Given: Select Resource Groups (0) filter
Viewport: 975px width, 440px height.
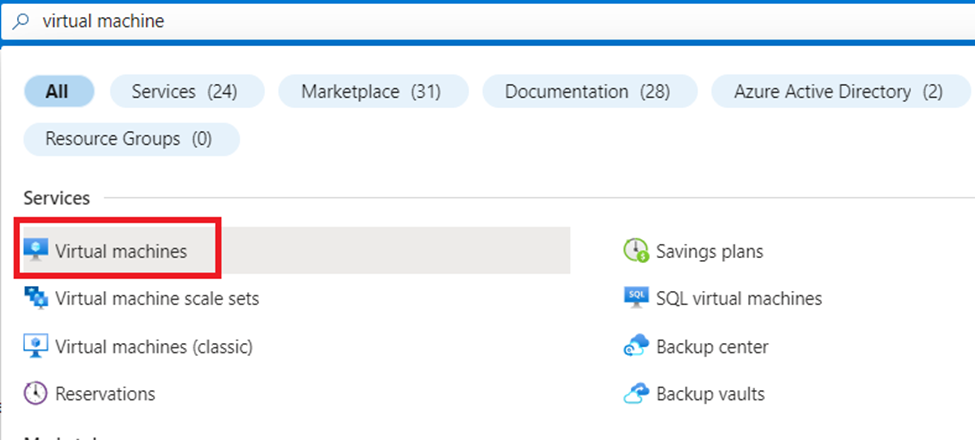Looking at the screenshot, I should point(129,139).
